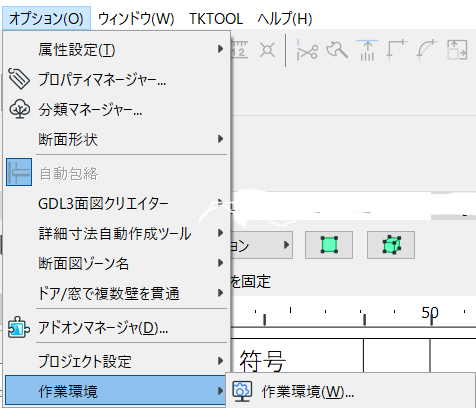Screen dimensions: 476x408
Task: Click the Classification Manager tree icon
Action: tap(19, 109)
